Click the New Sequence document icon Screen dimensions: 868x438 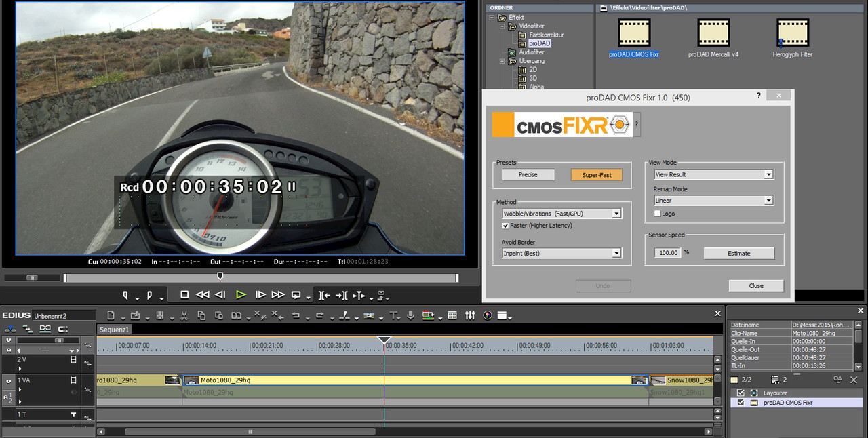[111, 315]
